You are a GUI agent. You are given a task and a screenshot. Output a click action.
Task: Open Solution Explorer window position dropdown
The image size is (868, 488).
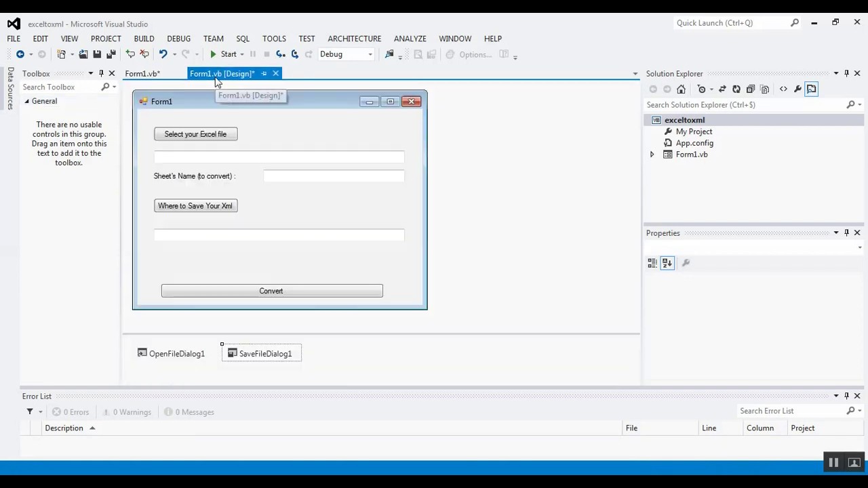point(835,73)
